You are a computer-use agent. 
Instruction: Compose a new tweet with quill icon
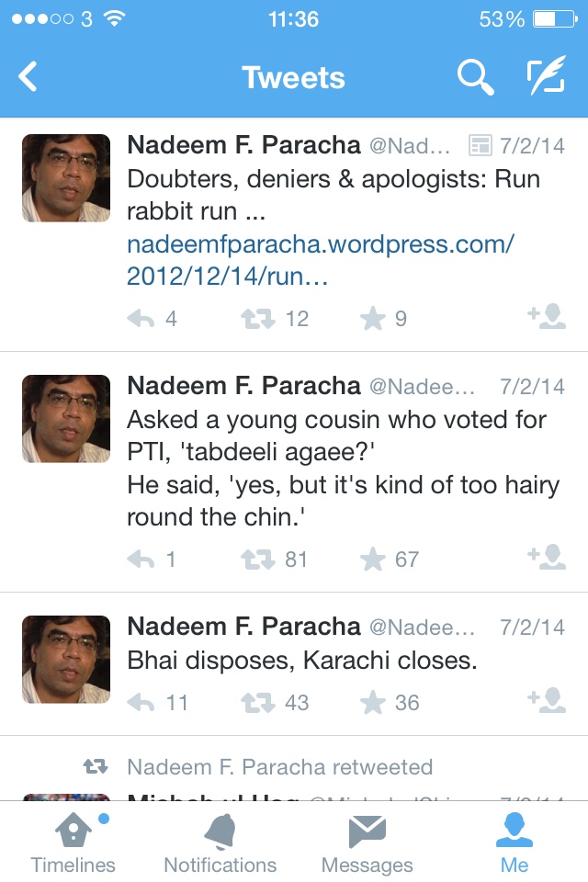546,74
